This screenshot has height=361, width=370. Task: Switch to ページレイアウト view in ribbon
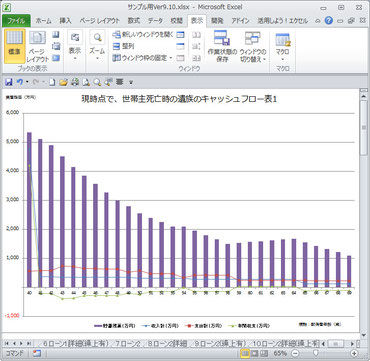point(38,46)
